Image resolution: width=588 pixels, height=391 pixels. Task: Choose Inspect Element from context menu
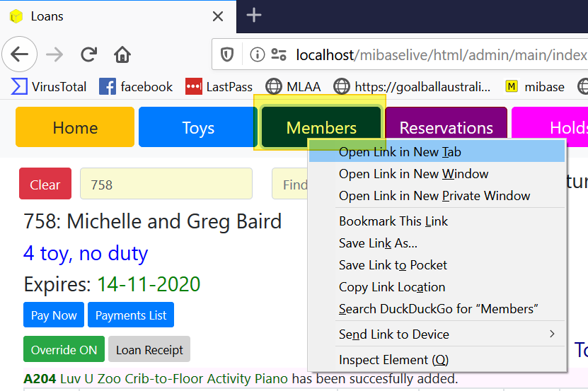click(x=393, y=360)
